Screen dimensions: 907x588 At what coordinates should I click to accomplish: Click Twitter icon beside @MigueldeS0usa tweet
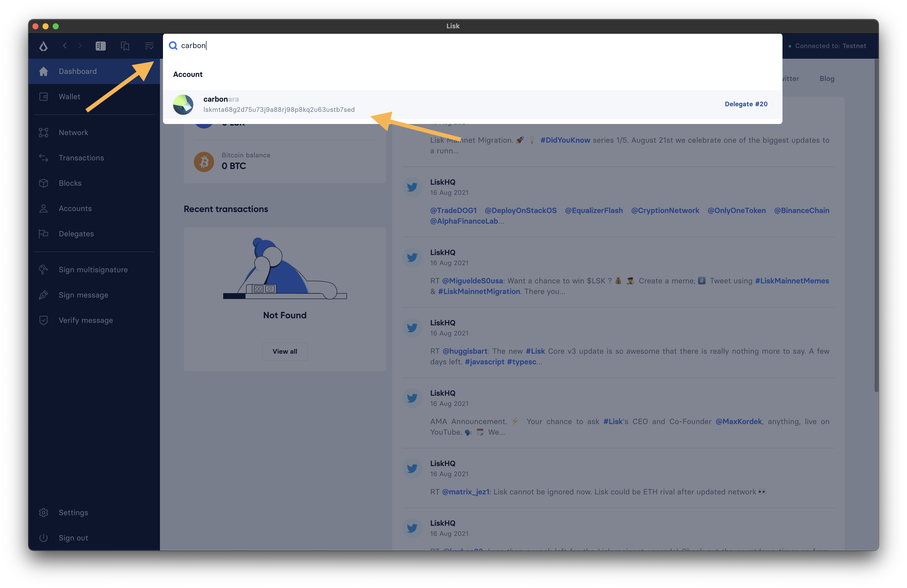click(x=412, y=258)
